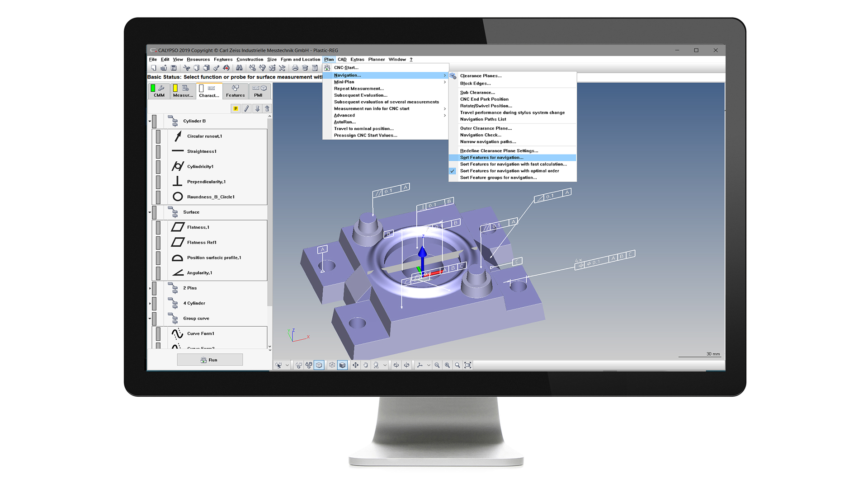
Task: Toggle Sort Features with optimal order checkmark
Action: pos(452,171)
